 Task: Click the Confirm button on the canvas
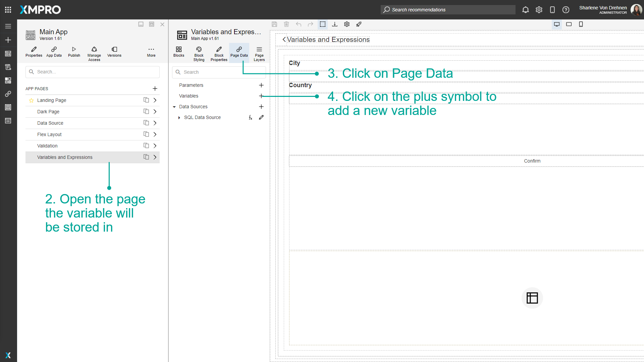click(532, 161)
